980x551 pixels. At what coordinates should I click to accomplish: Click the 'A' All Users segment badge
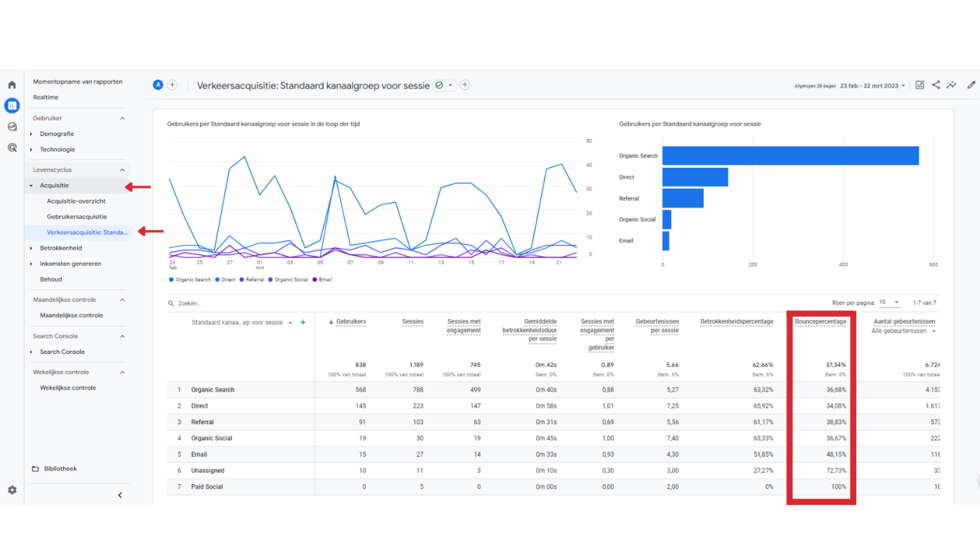point(158,85)
